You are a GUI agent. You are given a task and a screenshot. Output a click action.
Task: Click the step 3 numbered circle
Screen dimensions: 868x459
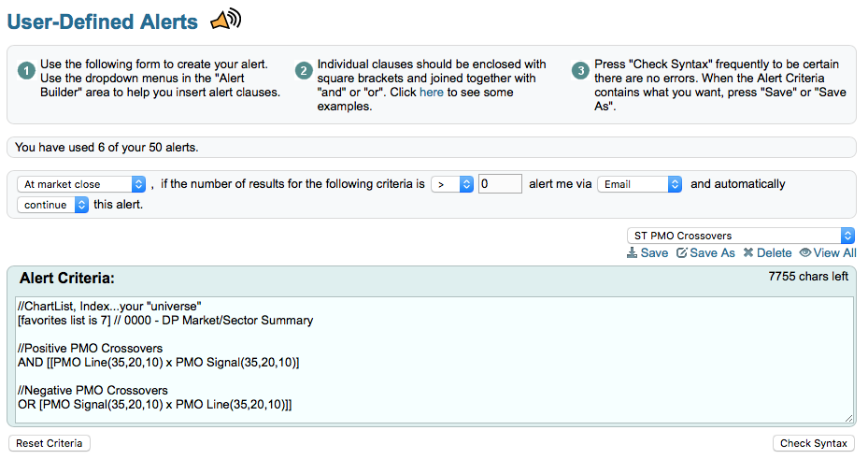click(x=581, y=71)
